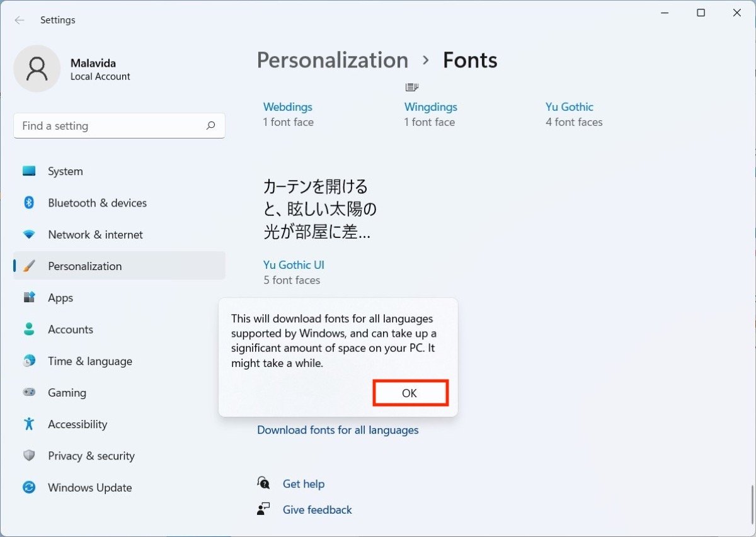Maximize the Settings window

click(x=701, y=13)
